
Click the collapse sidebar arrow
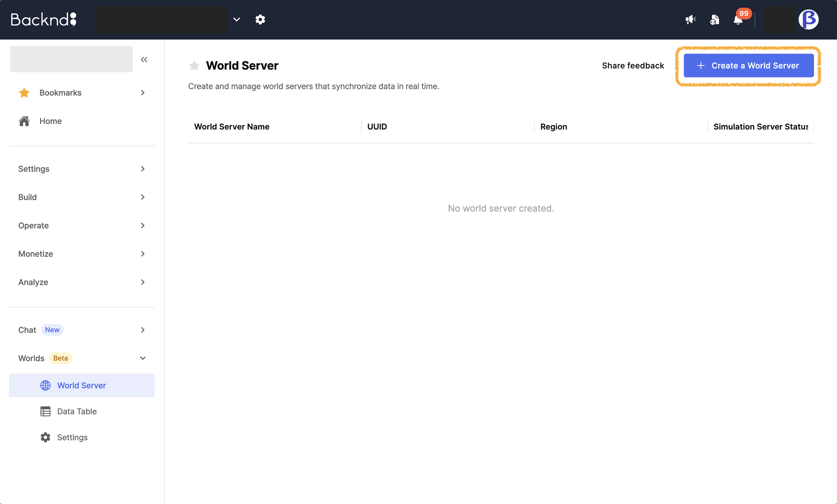pos(145,60)
